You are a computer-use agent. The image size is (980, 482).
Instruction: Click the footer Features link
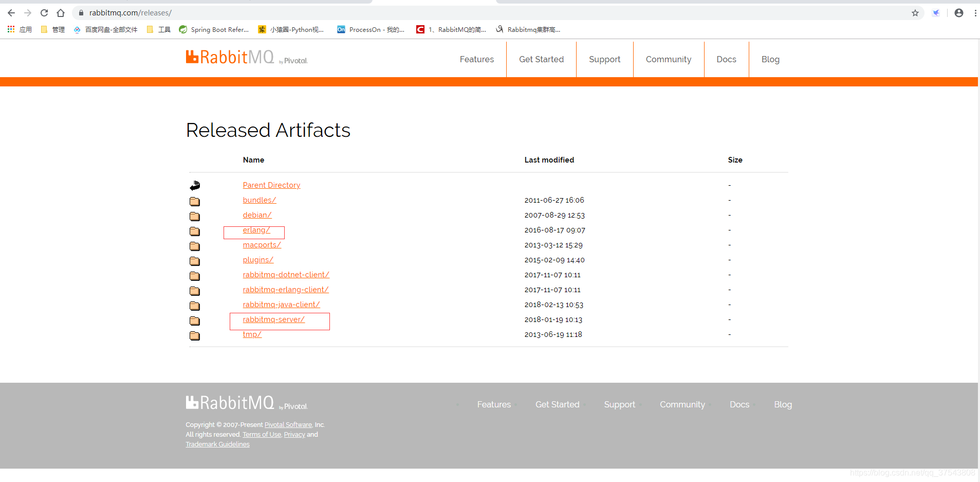[x=494, y=404]
